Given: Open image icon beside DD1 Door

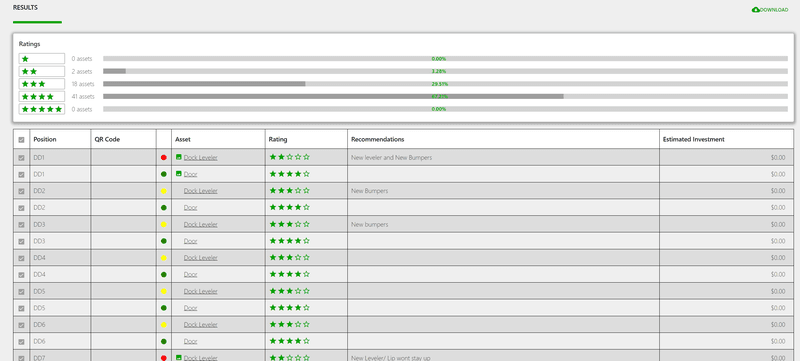Looking at the screenshot, I should pos(179,173).
